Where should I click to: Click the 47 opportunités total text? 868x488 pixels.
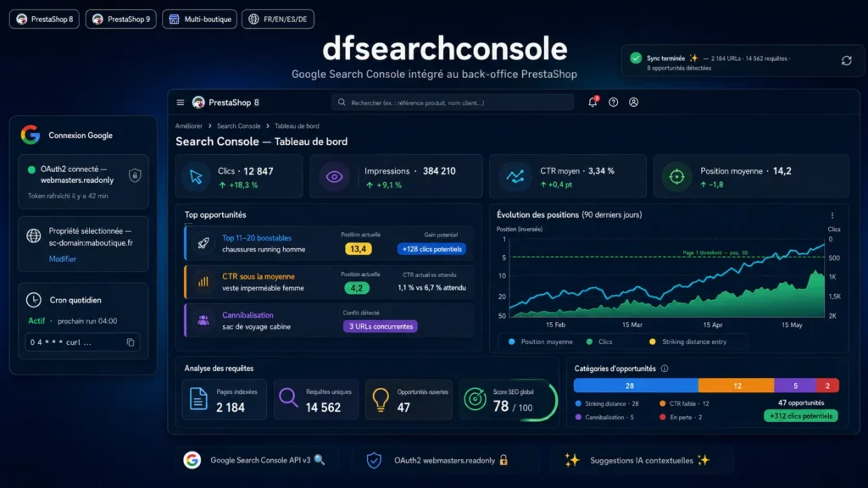[x=801, y=402]
